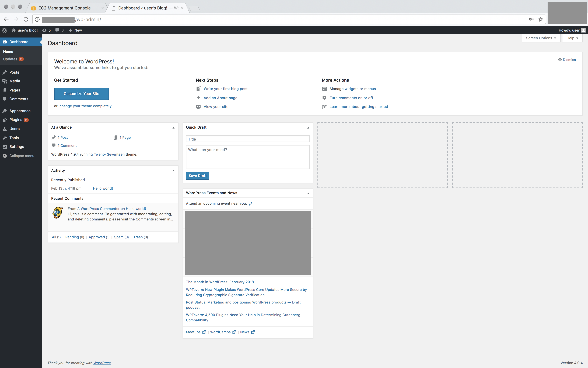Click the Users person icon in sidebar
Screen dimensions: 588x368
5,129
